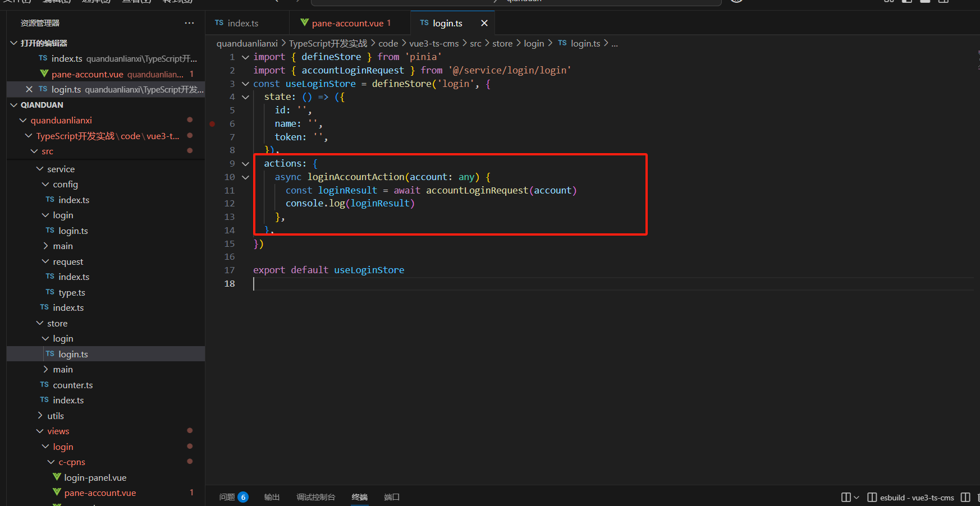Click the TS icon on the login.ts tab

[x=424, y=23]
